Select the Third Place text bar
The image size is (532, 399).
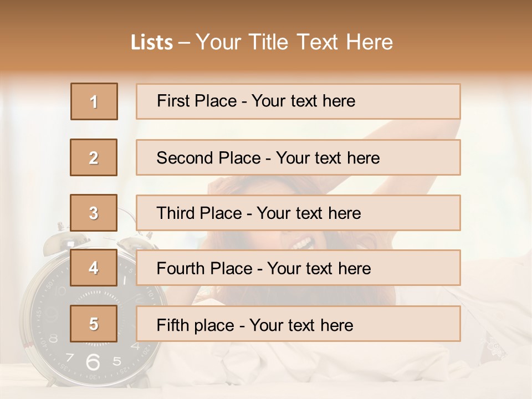pos(298,213)
